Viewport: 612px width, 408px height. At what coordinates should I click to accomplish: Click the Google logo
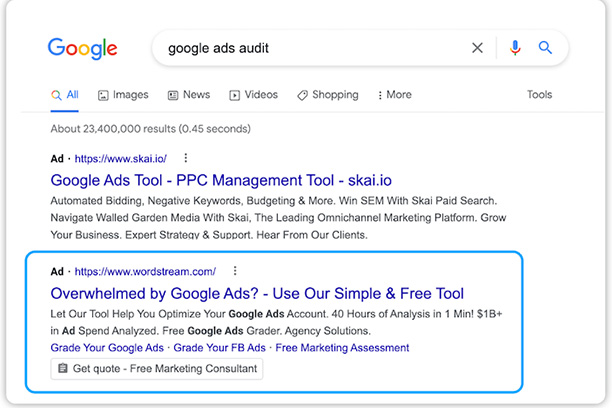click(82, 49)
